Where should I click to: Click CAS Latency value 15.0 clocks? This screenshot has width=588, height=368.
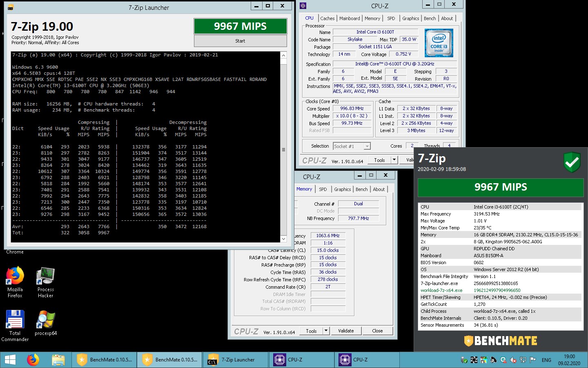328,250
